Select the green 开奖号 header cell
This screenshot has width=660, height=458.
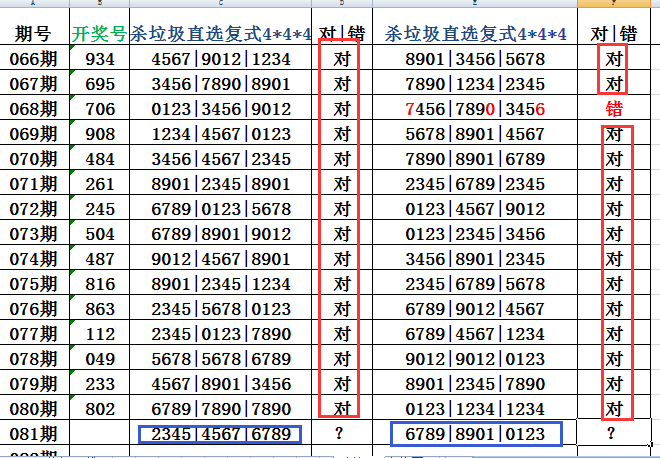click(x=99, y=34)
